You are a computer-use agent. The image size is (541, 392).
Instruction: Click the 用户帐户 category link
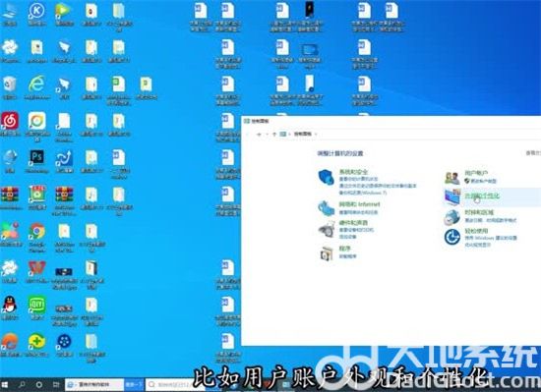point(476,173)
